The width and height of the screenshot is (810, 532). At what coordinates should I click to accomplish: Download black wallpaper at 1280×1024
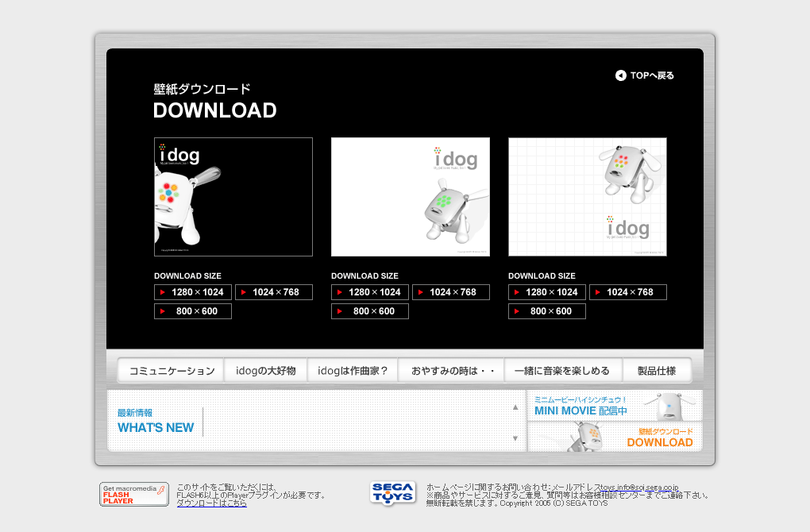[x=193, y=292]
